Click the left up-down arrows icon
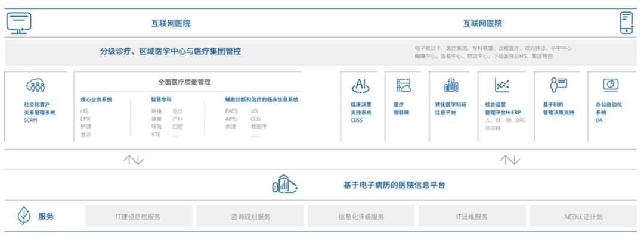 (x=134, y=160)
